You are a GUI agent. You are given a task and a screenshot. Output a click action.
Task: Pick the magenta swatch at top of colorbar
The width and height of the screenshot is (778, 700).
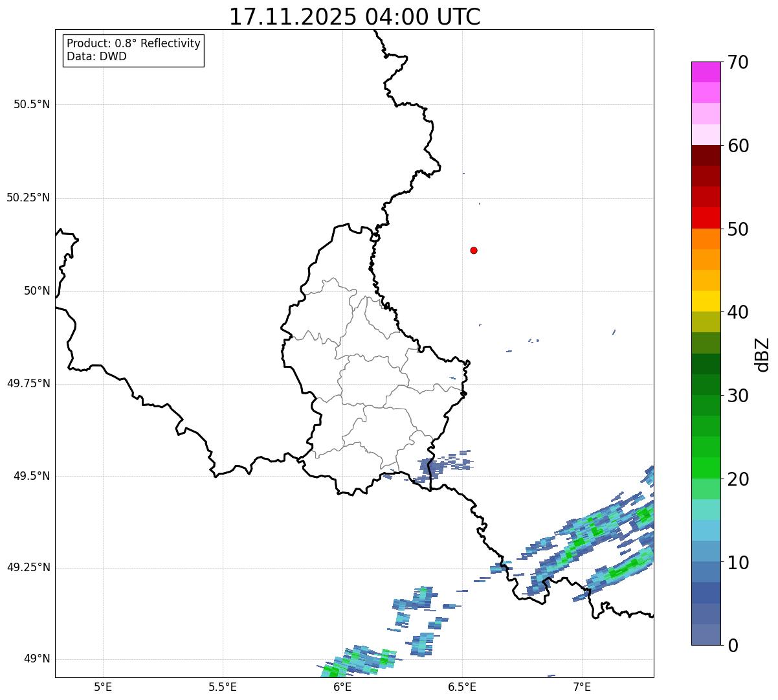pyautogui.click(x=706, y=72)
